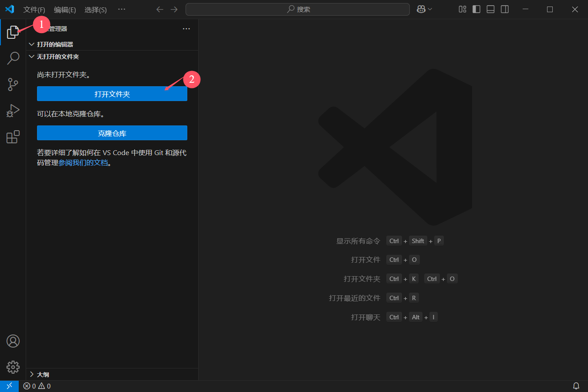This screenshot has width=588, height=392.
Task: Open Copilot dropdown chevron in title bar
Action: click(x=430, y=9)
